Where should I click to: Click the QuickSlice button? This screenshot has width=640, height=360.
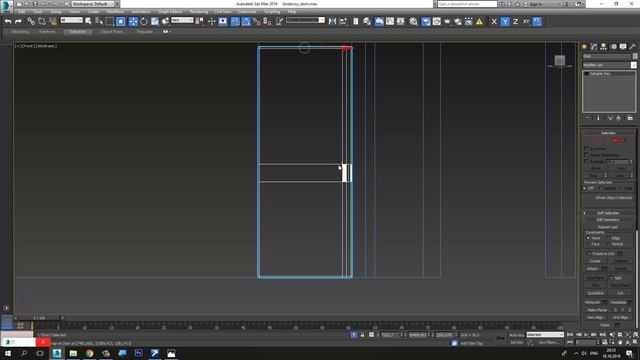pyautogui.click(x=596, y=293)
